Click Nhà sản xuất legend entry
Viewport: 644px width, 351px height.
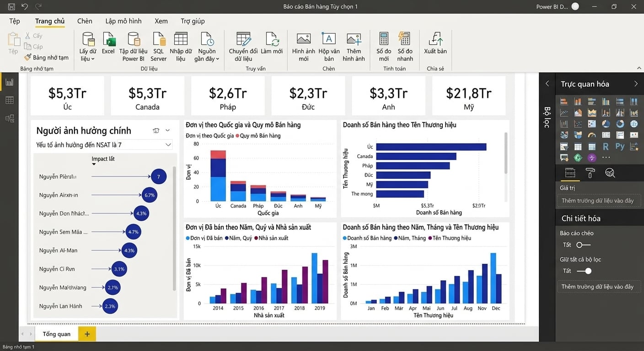tap(271, 238)
